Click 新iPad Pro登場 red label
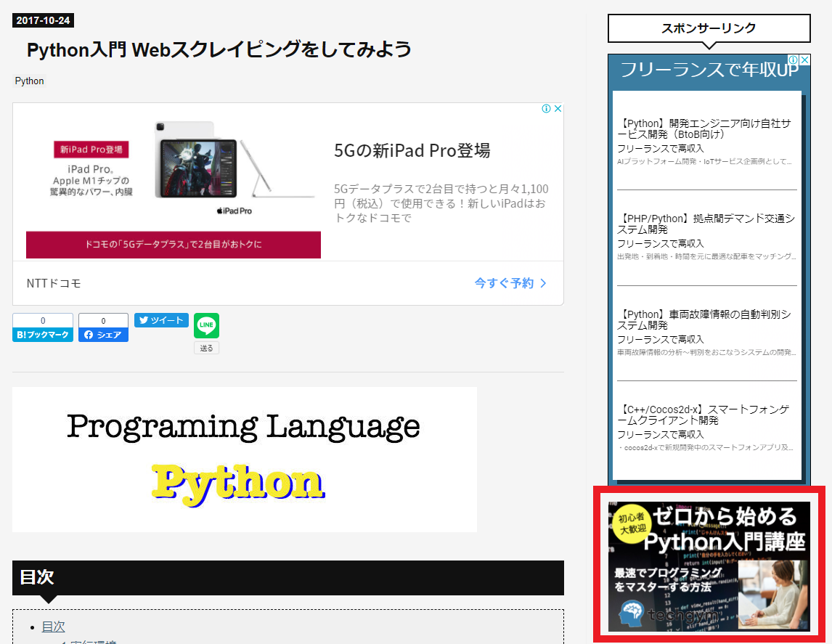832x644 pixels. click(91, 150)
